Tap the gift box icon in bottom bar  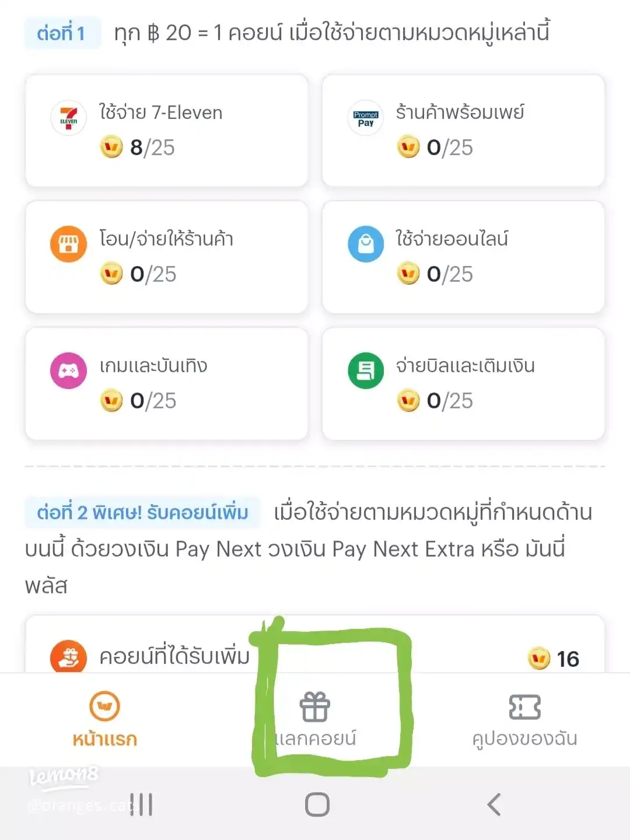point(315,707)
